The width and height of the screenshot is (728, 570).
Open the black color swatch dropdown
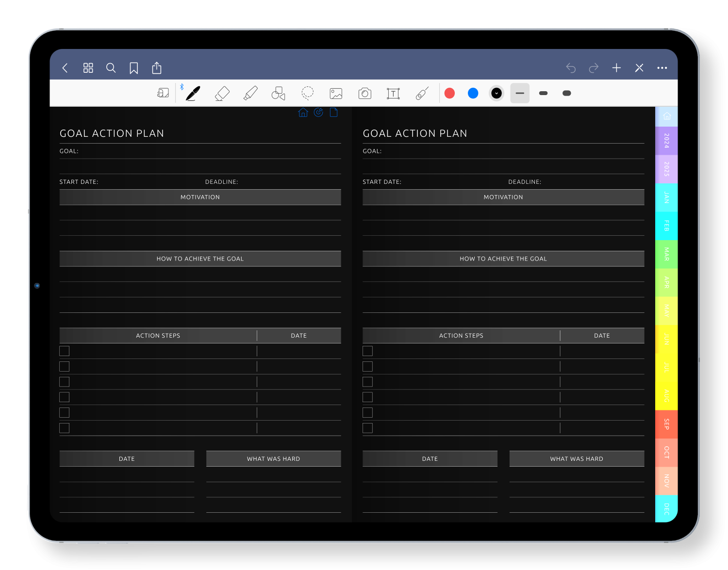tap(496, 93)
